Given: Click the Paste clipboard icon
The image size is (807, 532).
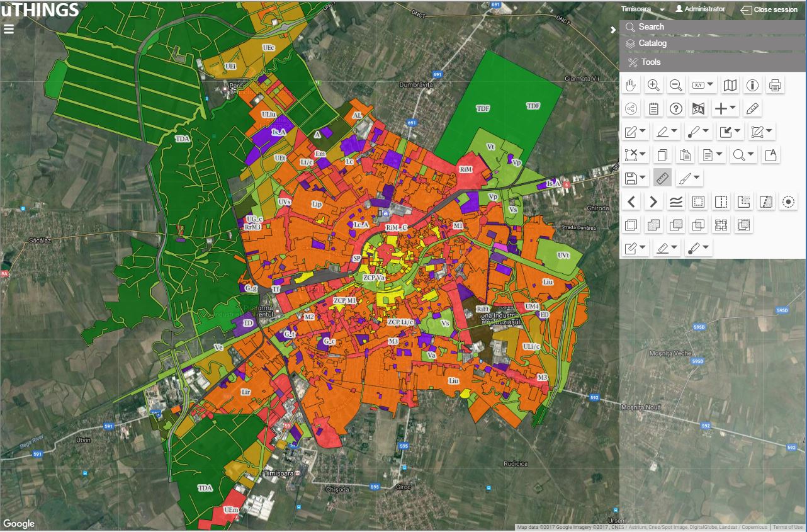Looking at the screenshot, I should 684,155.
